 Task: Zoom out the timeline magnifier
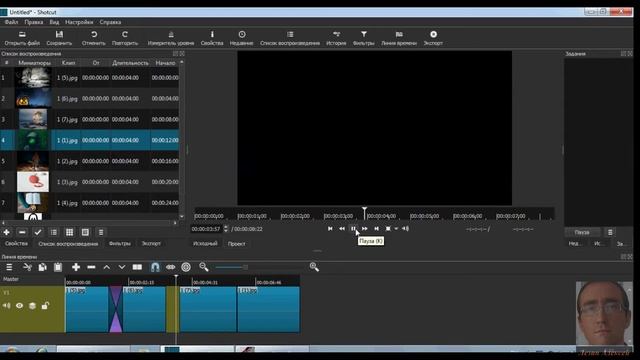coord(204,267)
